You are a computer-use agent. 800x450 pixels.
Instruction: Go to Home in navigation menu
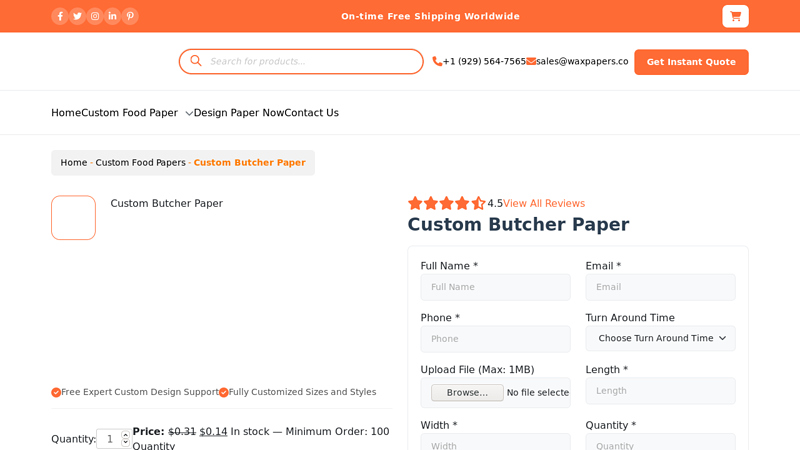[66, 113]
